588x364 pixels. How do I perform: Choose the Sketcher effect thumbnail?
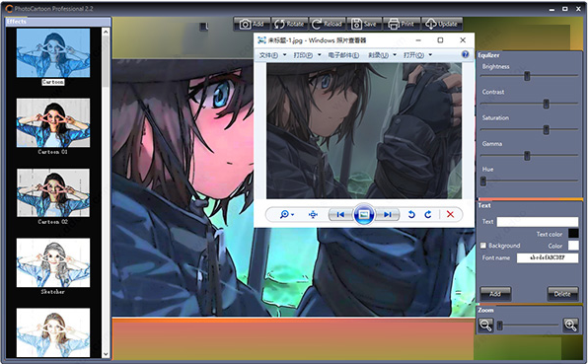[53, 262]
